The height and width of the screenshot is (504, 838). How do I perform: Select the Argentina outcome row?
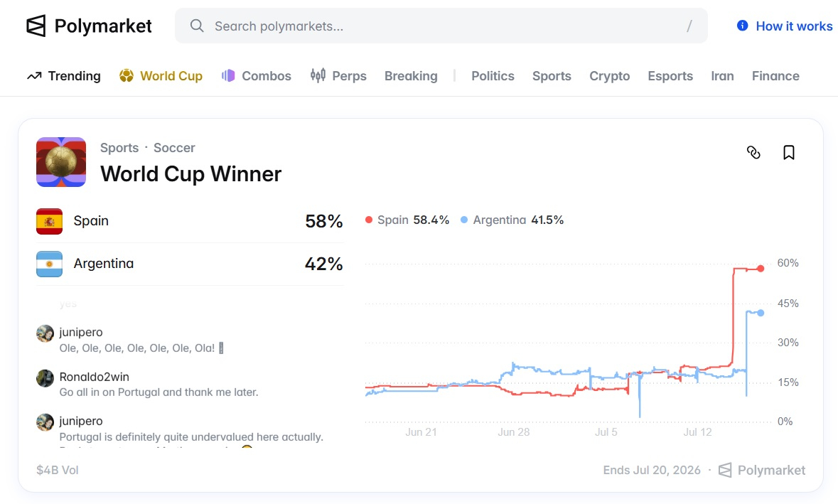click(x=190, y=264)
